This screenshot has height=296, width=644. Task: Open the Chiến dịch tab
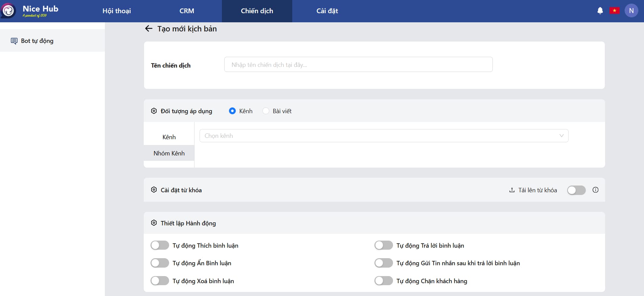(x=257, y=11)
